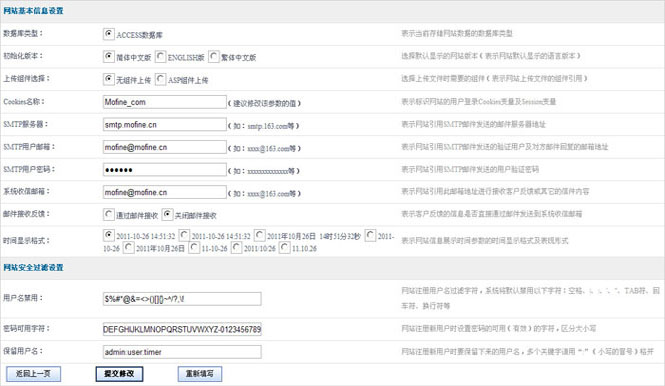This screenshot has height=386, width=665.
Task: Submit changes with 提交修改 button
Action: (x=119, y=374)
